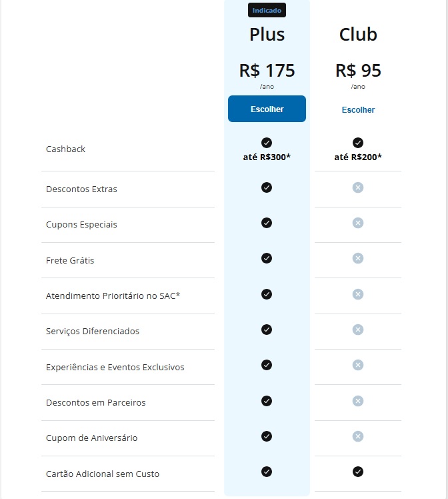Click the Club X icon for Frete Grátis
The image size is (448, 499).
358,258
